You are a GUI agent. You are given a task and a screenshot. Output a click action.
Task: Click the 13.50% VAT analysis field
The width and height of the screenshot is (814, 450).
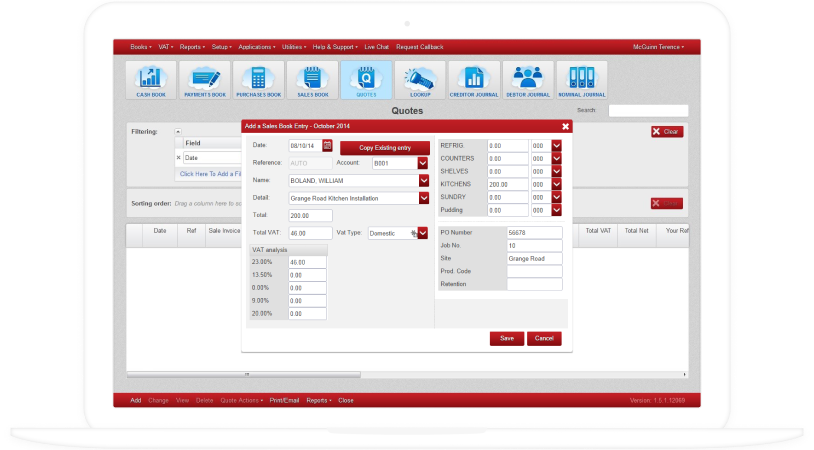click(307, 275)
